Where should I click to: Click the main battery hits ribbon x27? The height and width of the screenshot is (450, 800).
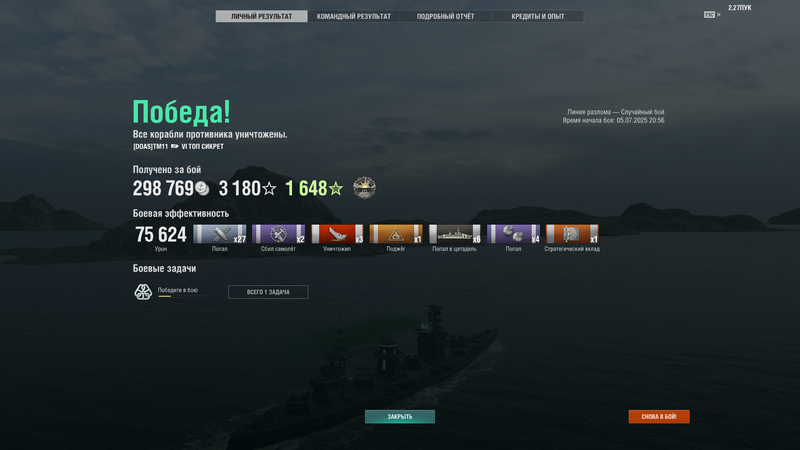pos(220,234)
